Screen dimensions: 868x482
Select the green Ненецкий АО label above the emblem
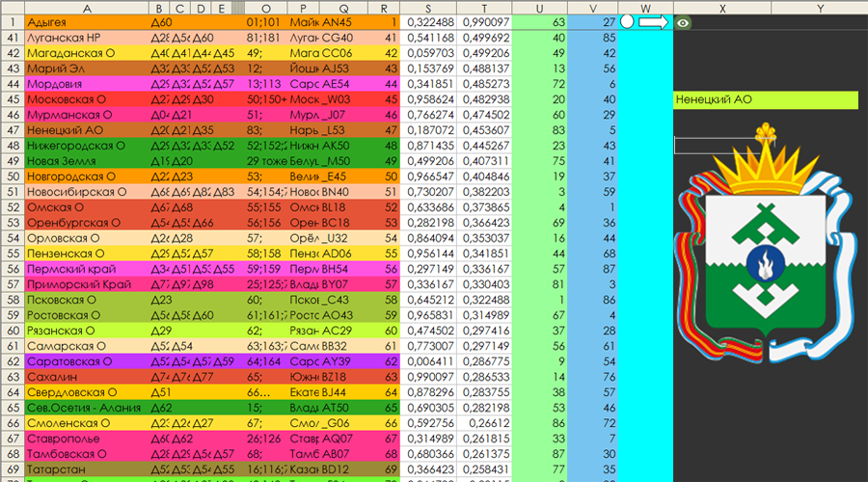766,99
